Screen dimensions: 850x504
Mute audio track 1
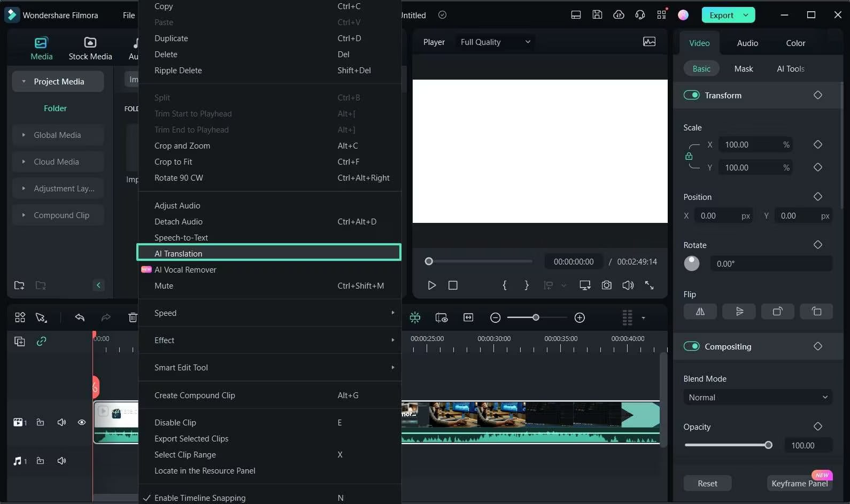point(62,461)
